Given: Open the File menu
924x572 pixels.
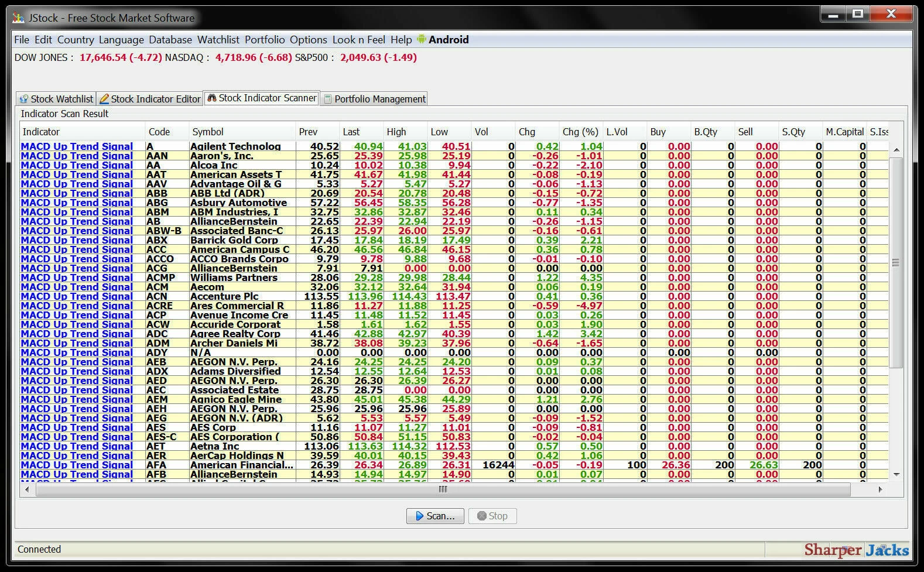Looking at the screenshot, I should tap(22, 40).
